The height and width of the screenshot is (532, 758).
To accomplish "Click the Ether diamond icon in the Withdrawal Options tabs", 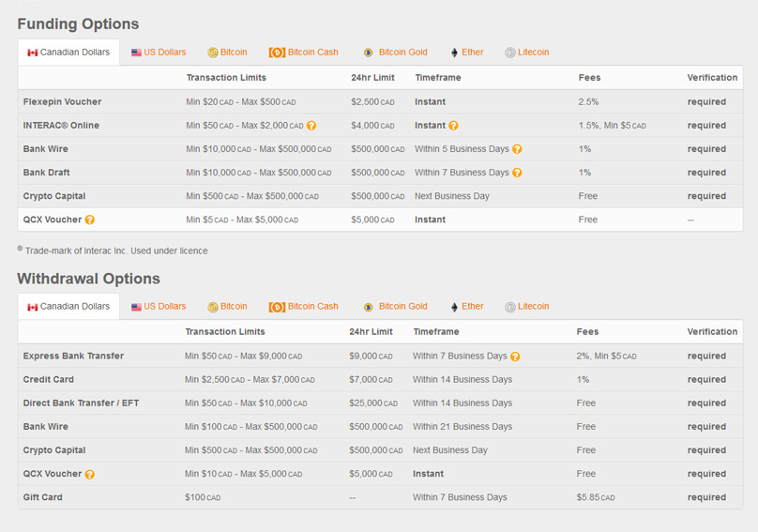I will (454, 307).
